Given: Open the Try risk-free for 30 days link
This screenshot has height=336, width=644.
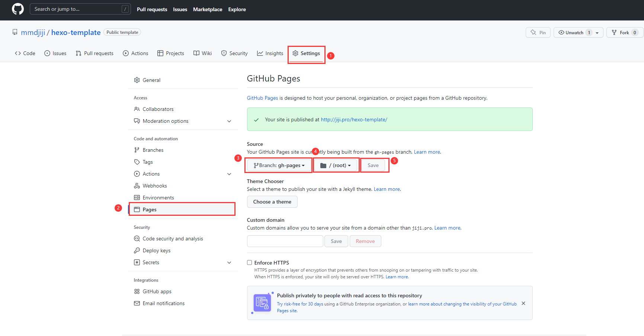Looking at the screenshot, I should [300, 304].
